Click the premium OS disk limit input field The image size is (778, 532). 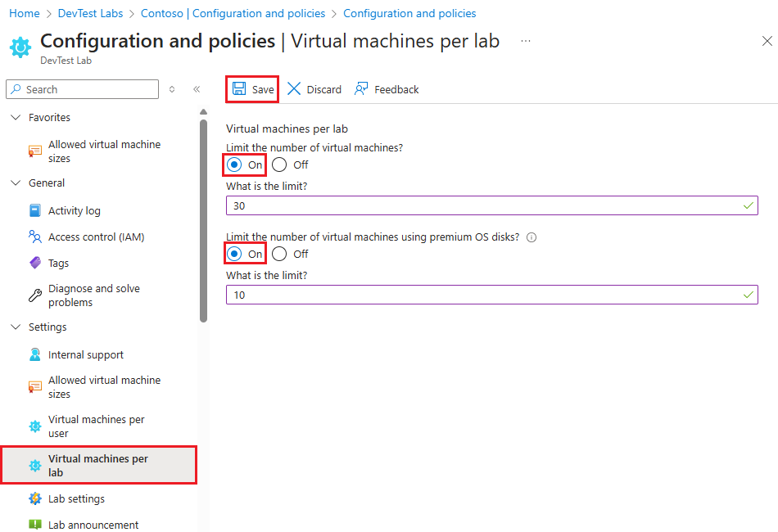491,295
